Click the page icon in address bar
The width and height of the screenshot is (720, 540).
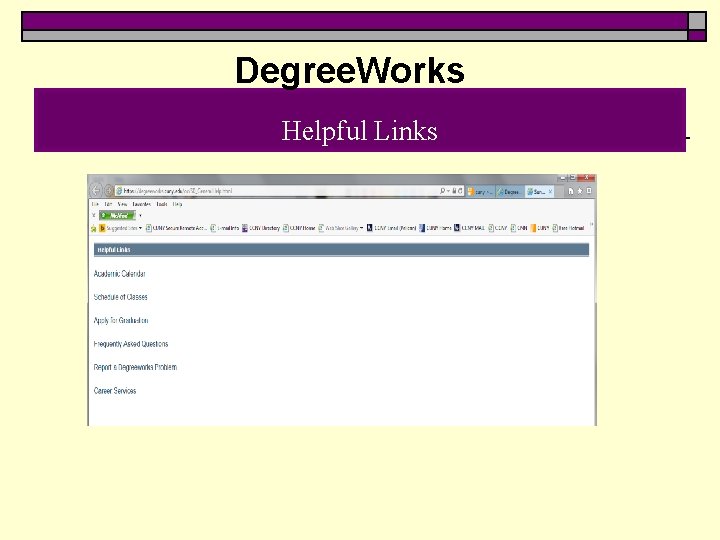pyautogui.click(x=119, y=191)
